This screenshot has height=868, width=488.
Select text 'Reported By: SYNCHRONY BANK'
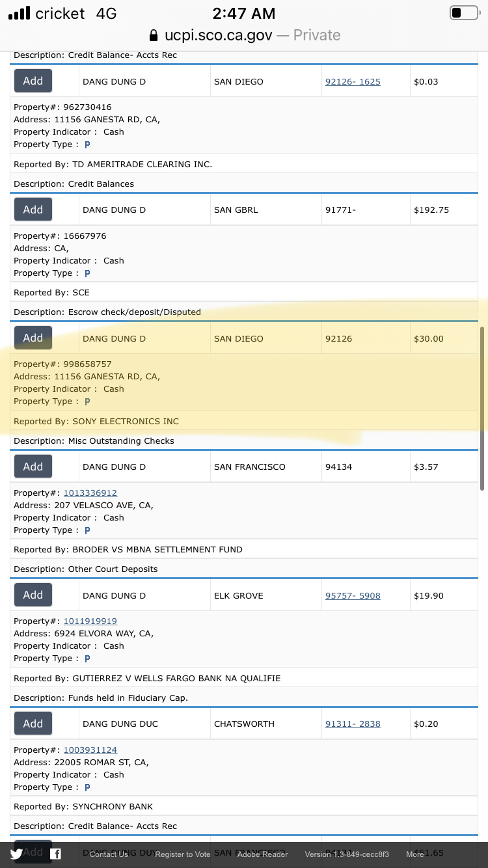click(x=83, y=806)
